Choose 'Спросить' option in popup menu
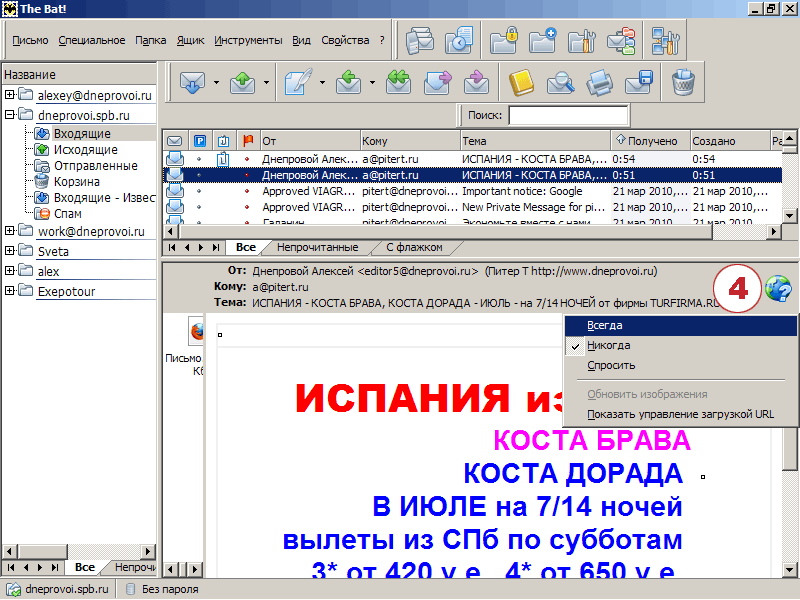The width and height of the screenshot is (800, 600). point(611,365)
